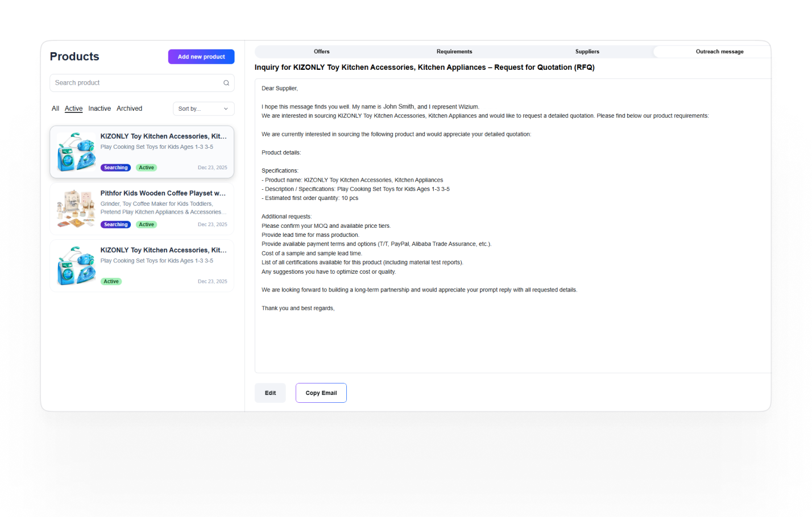
Task: Click the Cost of a sample line
Action: tap(312, 253)
